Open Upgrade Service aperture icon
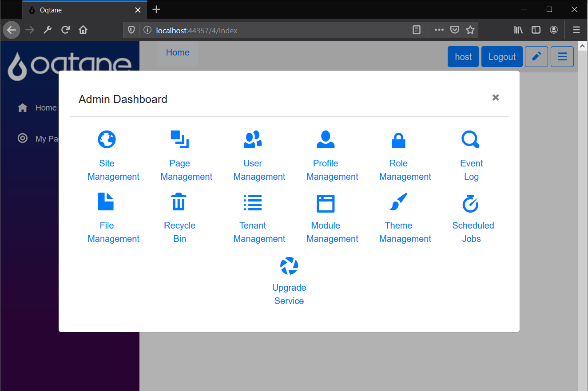The height and width of the screenshot is (391, 588). tap(289, 266)
